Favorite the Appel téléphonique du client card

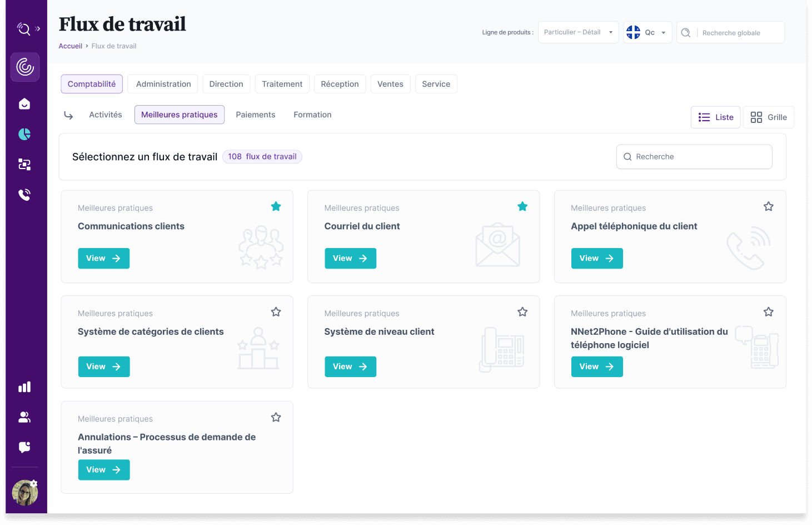point(769,207)
